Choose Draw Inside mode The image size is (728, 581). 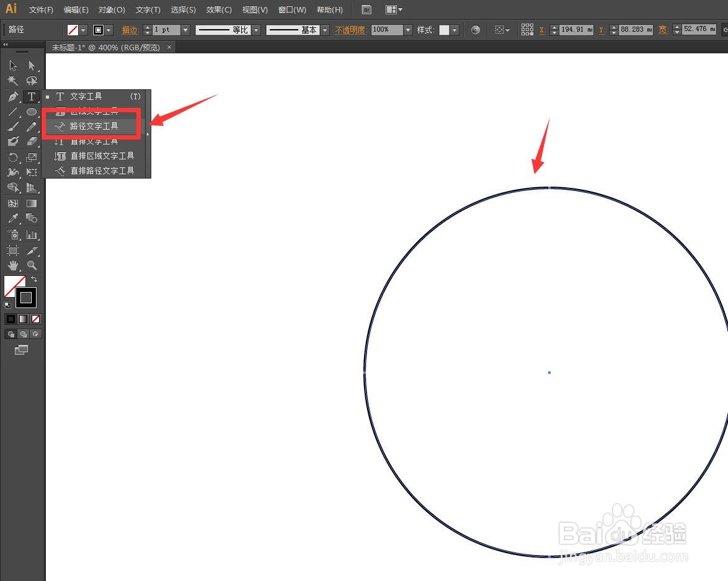(x=35, y=334)
